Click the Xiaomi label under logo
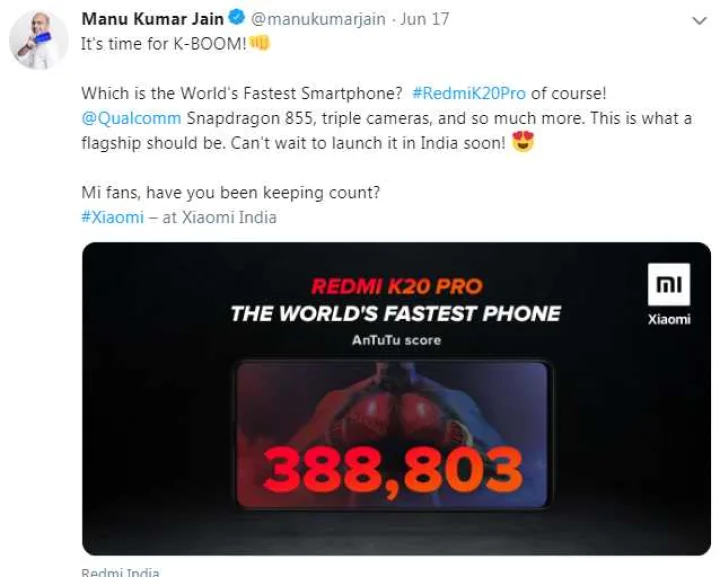The image size is (720, 577). (669, 319)
